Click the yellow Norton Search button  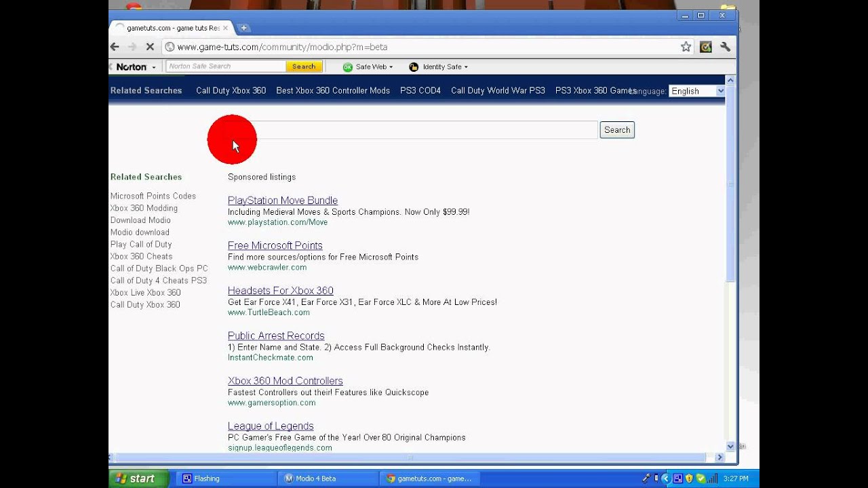pyautogui.click(x=304, y=66)
